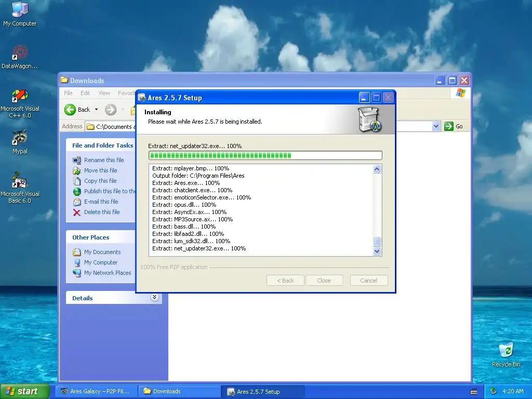
Task: Click the system tray notification icon
Action: coord(494,391)
